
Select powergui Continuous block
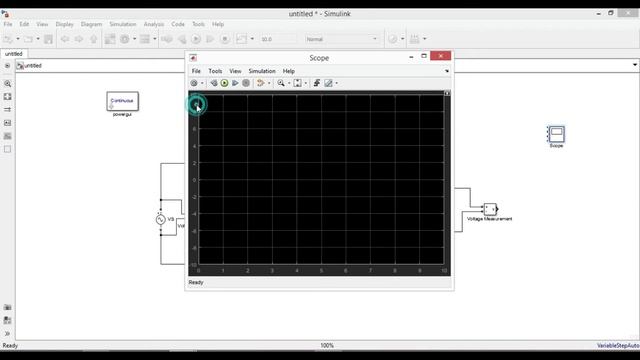(x=122, y=101)
